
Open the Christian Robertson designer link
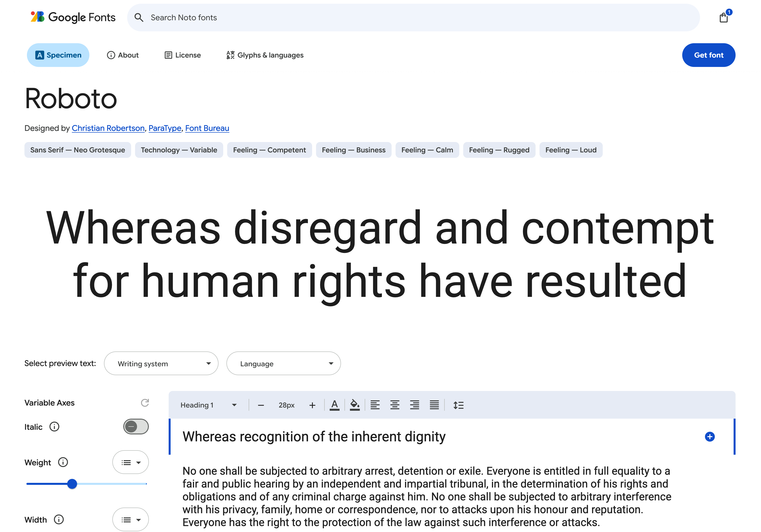click(108, 128)
